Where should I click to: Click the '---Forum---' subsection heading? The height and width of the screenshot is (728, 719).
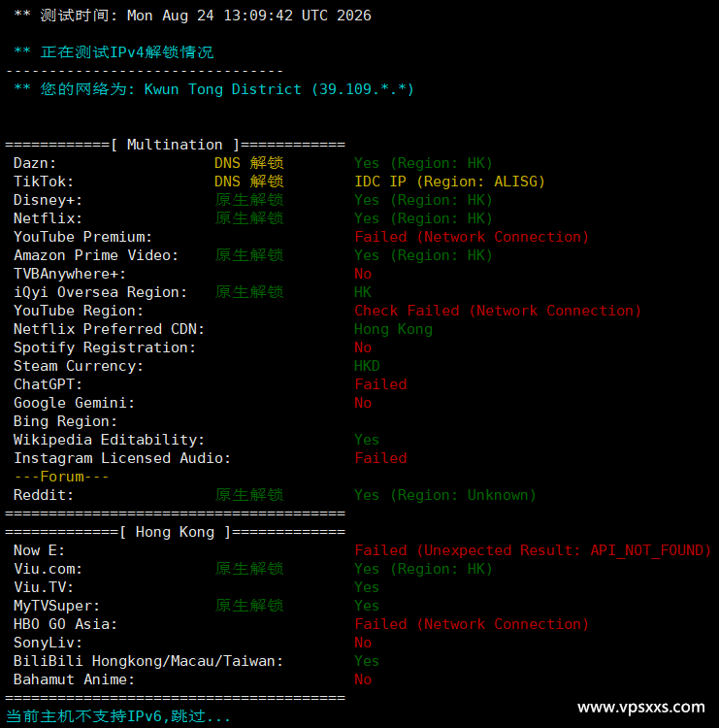pos(61,477)
